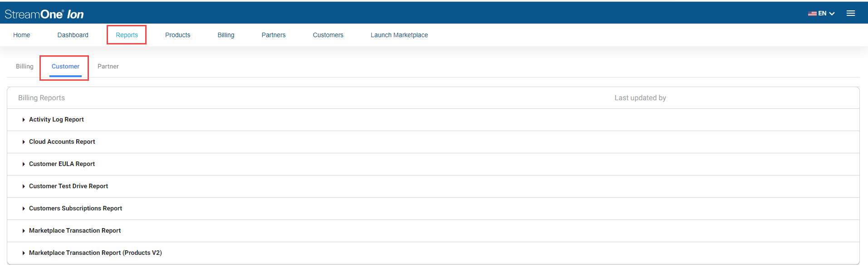868x278 pixels.
Task: Switch to the Billing reports sub-tab
Action: coord(25,66)
